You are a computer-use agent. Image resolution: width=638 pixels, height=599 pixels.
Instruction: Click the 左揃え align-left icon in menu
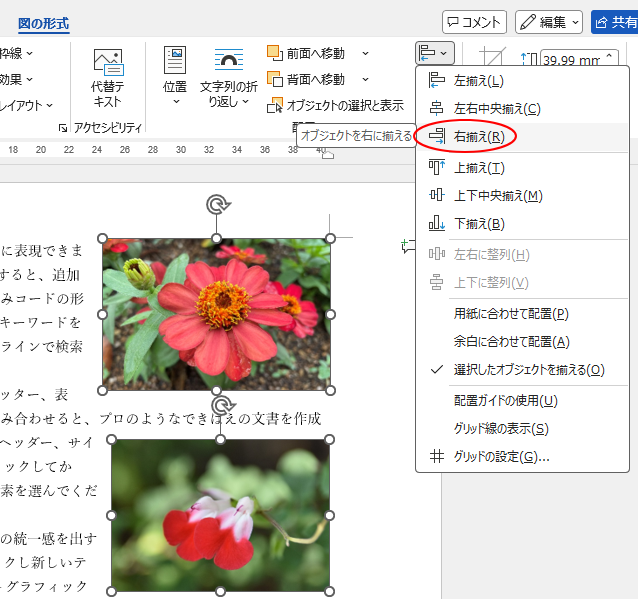(437, 80)
